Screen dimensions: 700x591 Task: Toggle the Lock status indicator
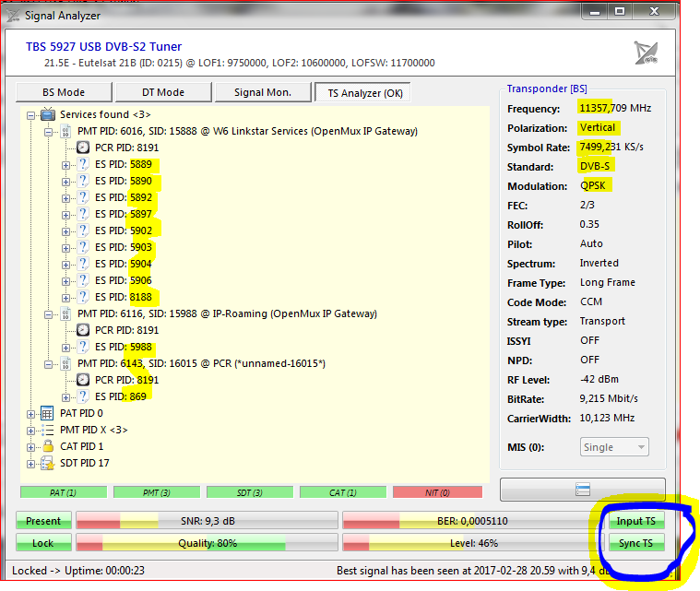pos(43,543)
